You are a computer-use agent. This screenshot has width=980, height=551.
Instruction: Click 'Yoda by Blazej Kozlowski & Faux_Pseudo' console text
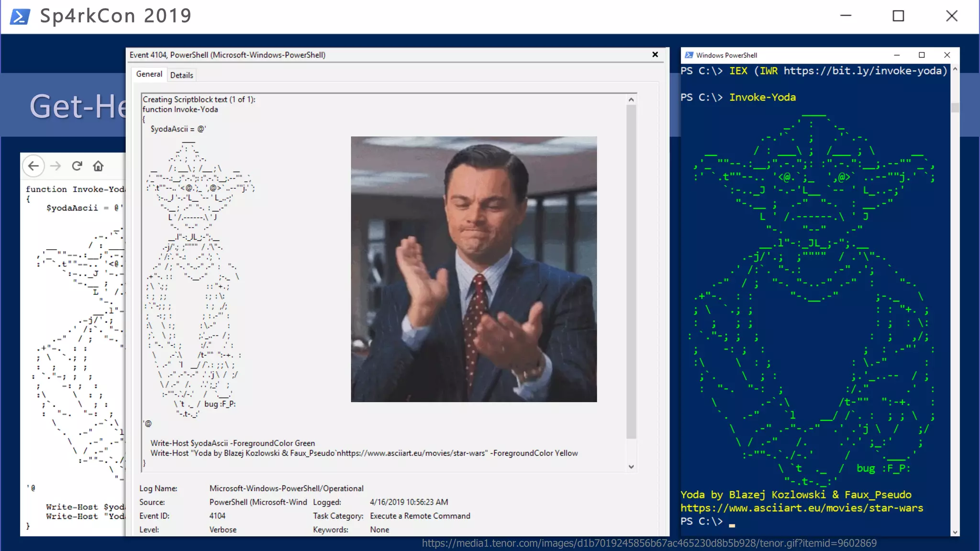796,495
